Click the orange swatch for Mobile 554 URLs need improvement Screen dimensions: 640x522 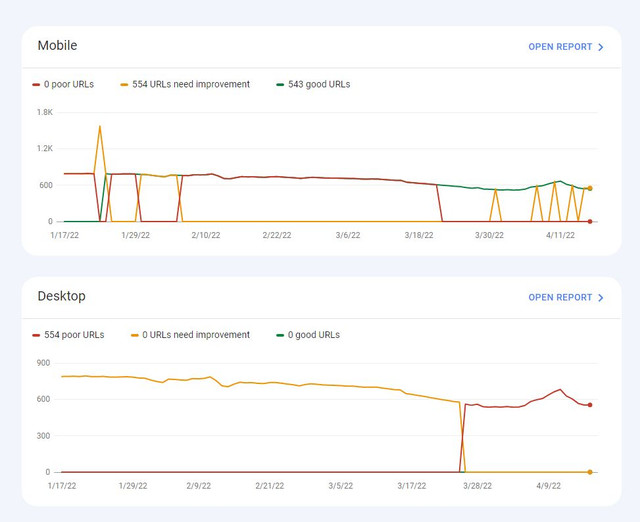tap(124, 85)
